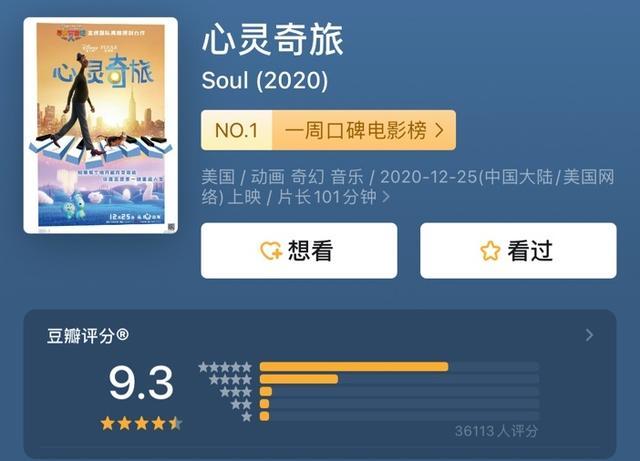640x461 pixels.
Task: Tap the 豆瓣评分 section title
Action: 88,336
